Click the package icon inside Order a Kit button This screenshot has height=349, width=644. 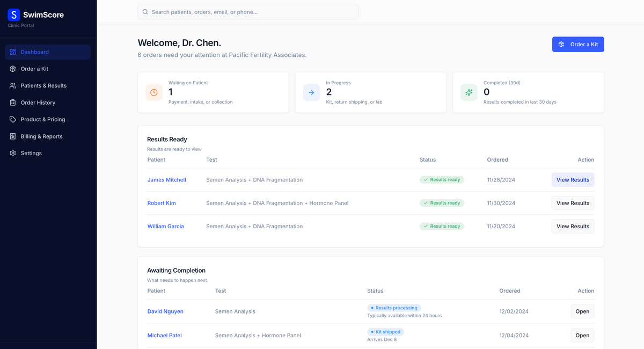(561, 45)
